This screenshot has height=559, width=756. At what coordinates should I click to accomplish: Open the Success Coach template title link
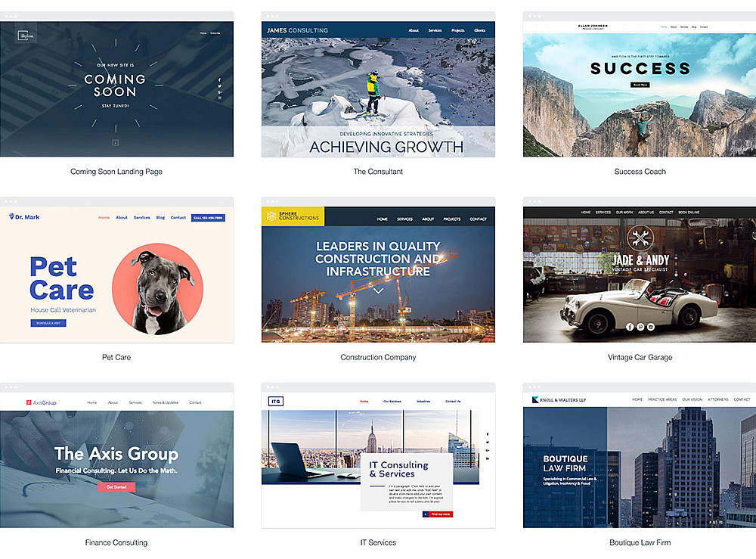[x=640, y=171]
